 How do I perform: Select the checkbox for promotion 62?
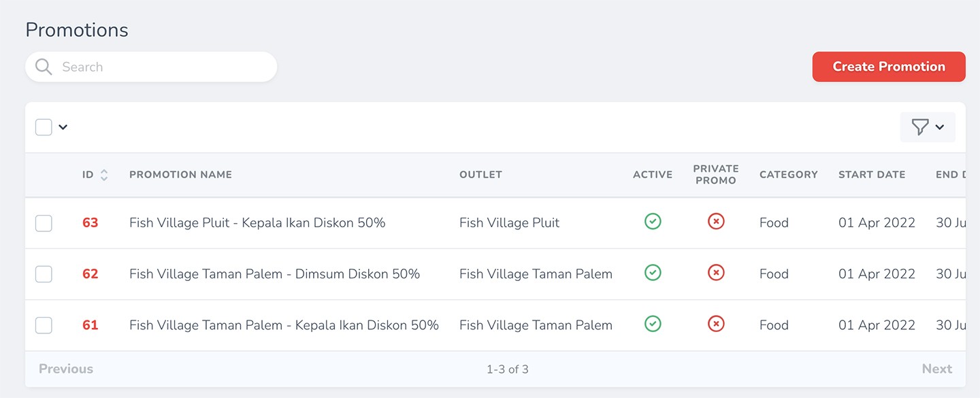tap(44, 274)
